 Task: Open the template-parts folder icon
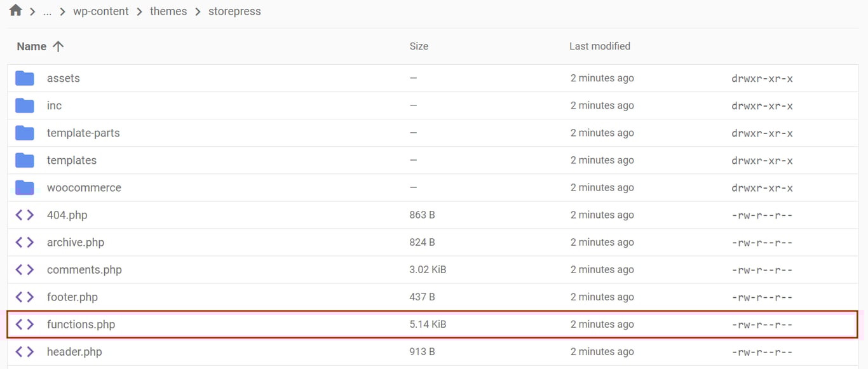pyautogui.click(x=24, y=133)
